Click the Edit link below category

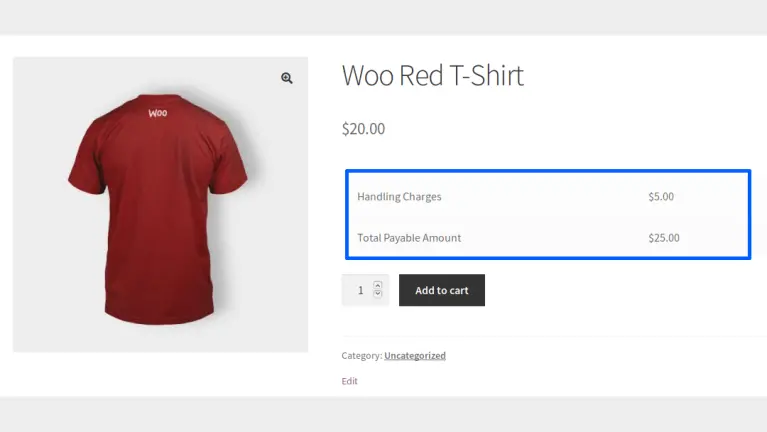[349, 381]
